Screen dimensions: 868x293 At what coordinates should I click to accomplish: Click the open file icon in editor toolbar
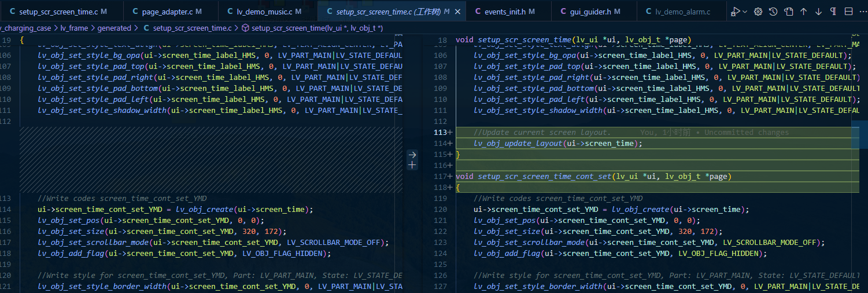(x=788, y=12)
